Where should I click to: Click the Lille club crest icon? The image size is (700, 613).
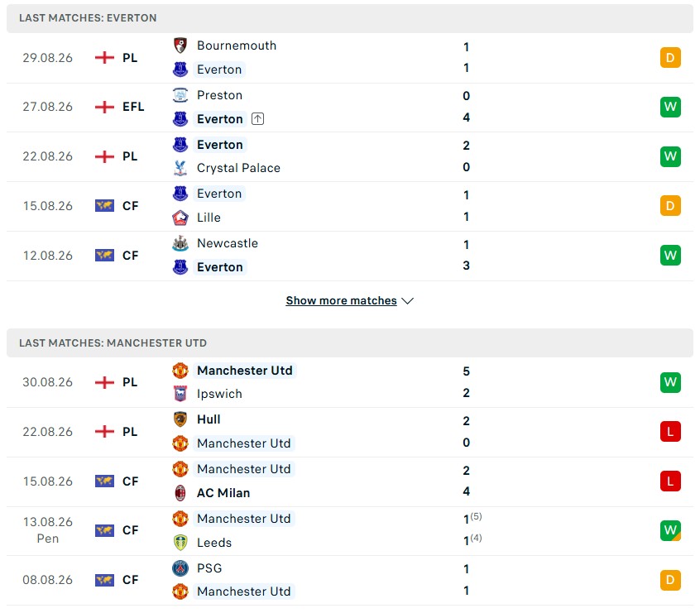180,218
